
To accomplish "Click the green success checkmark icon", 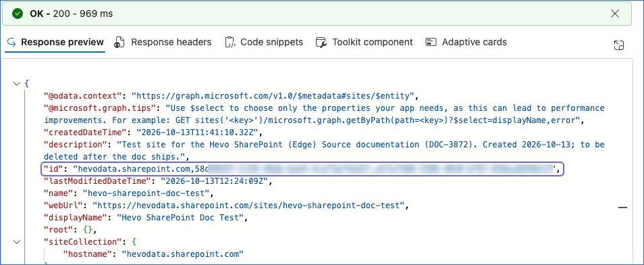I will (x=18, y=14).
